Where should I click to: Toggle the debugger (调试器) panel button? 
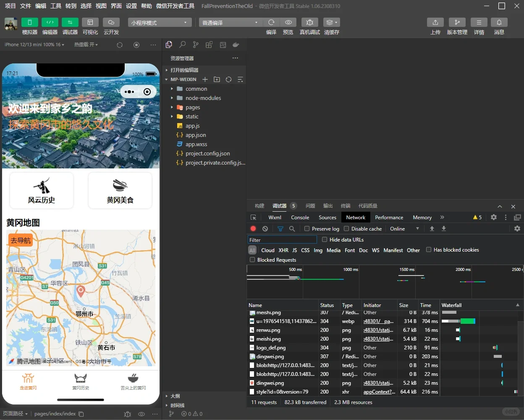tap(70, 22)
